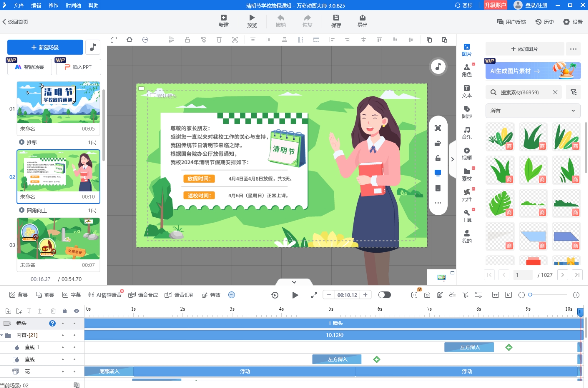The width and height of the screenshot is (588, 388).
Task: Click the timeline screenshot camera icon
Action: (x=427, y=295)
